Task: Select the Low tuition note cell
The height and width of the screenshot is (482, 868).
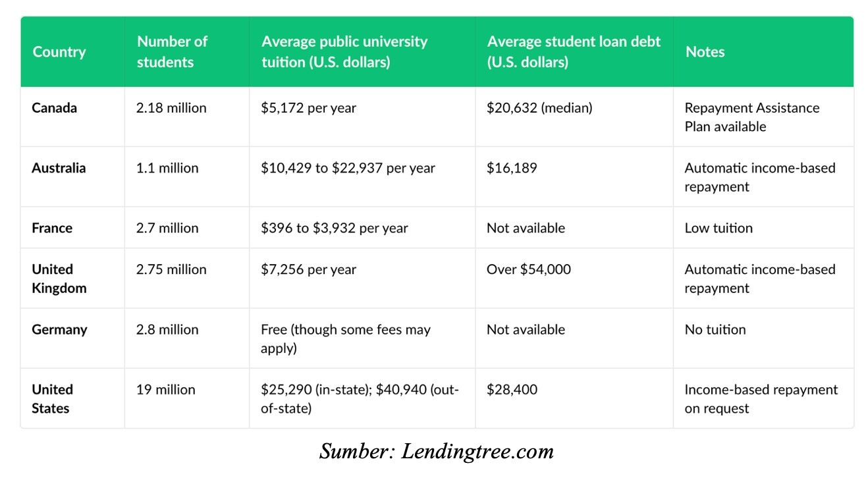Action: (x=719, y=228)
